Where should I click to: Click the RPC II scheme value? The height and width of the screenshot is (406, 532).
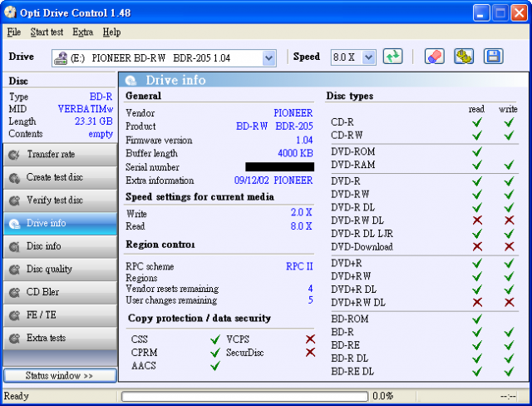[x=299, y=266]
